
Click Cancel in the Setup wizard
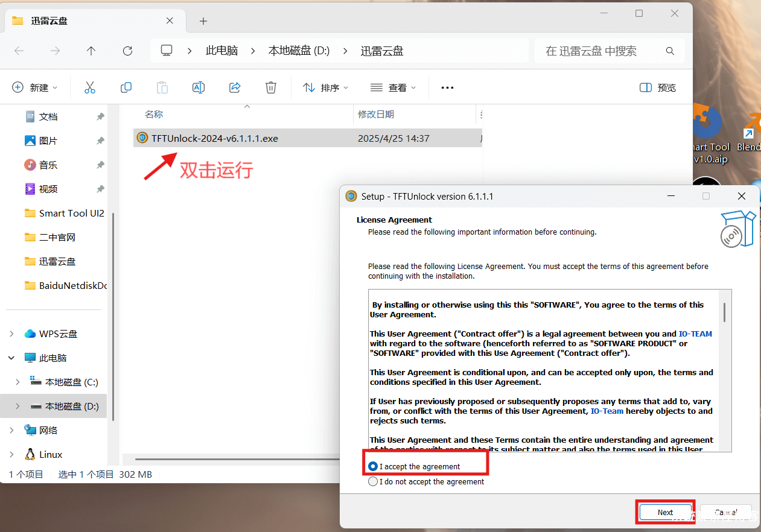[x=725, y=512]
